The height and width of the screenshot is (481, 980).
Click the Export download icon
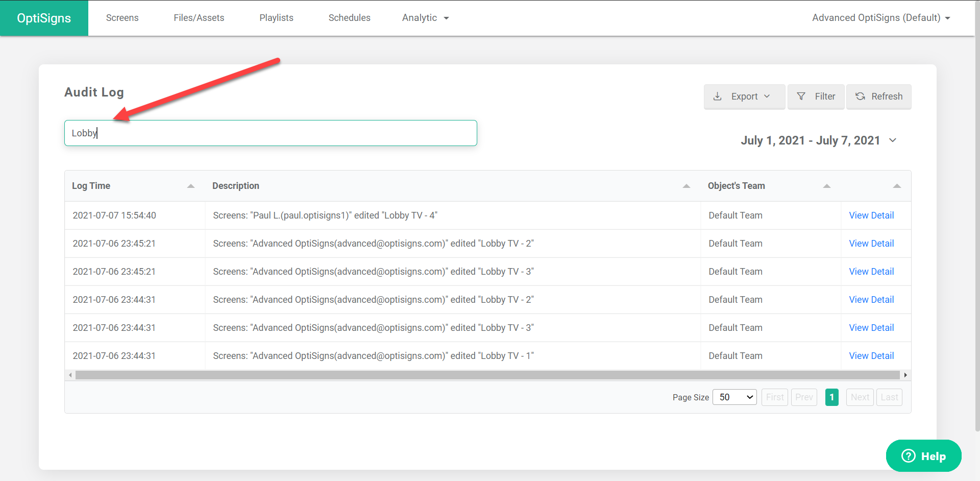[x=717, y=97]
